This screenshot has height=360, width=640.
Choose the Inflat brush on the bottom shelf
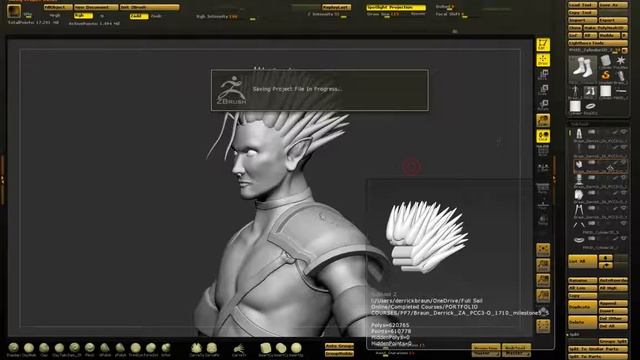[x=166, y=349]
